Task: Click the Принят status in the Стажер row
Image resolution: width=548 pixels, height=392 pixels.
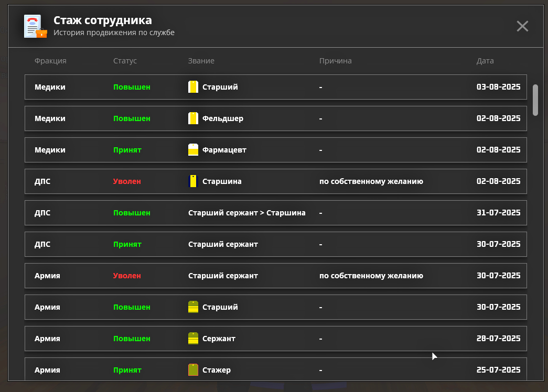Action: (x=127, y=370)
